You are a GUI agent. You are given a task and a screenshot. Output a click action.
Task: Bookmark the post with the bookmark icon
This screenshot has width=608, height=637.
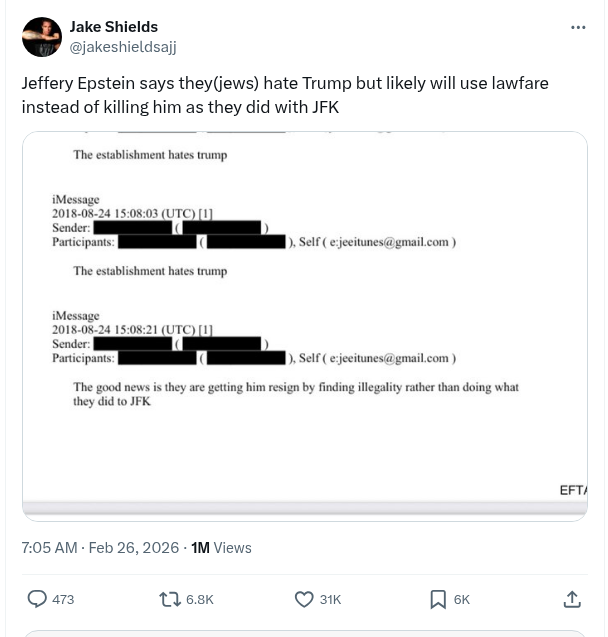[x=438, y=599]
